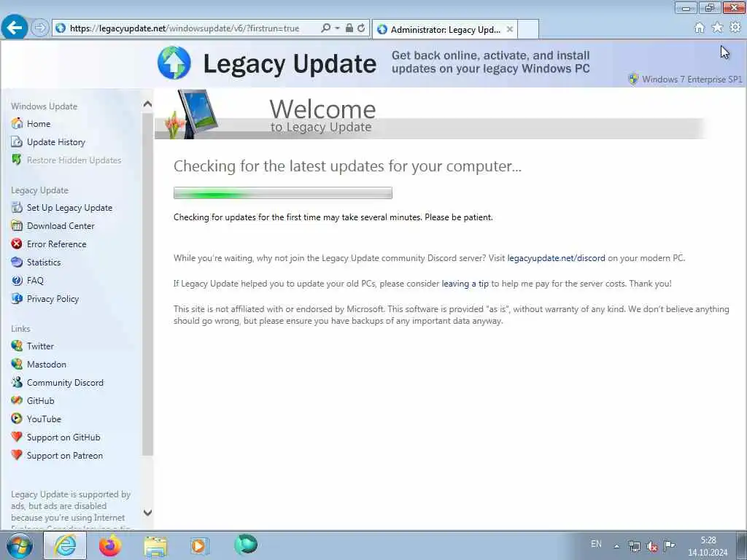Click the Internet Explorer taskbar icon
This screenshot has height=560, width=747.
(65, 545)
